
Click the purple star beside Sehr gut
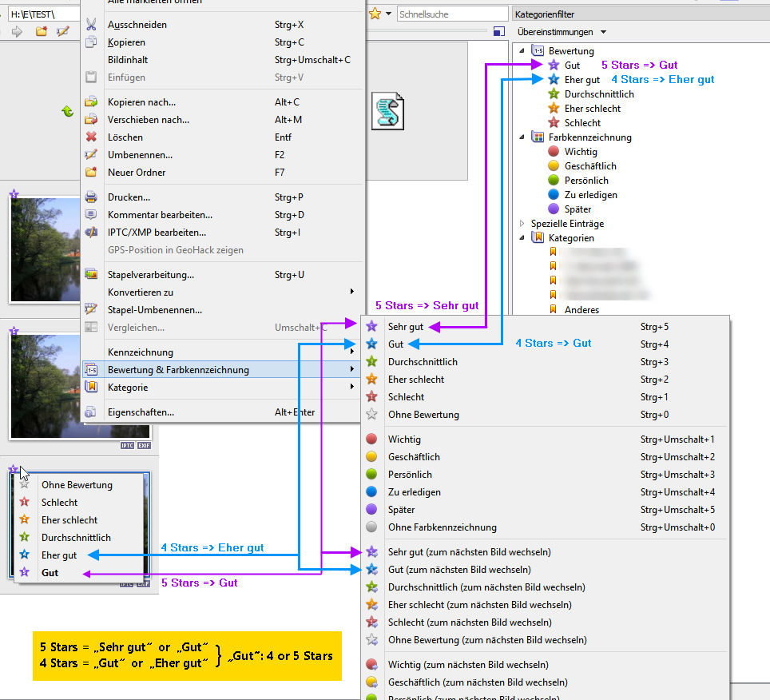click(371, 326)
